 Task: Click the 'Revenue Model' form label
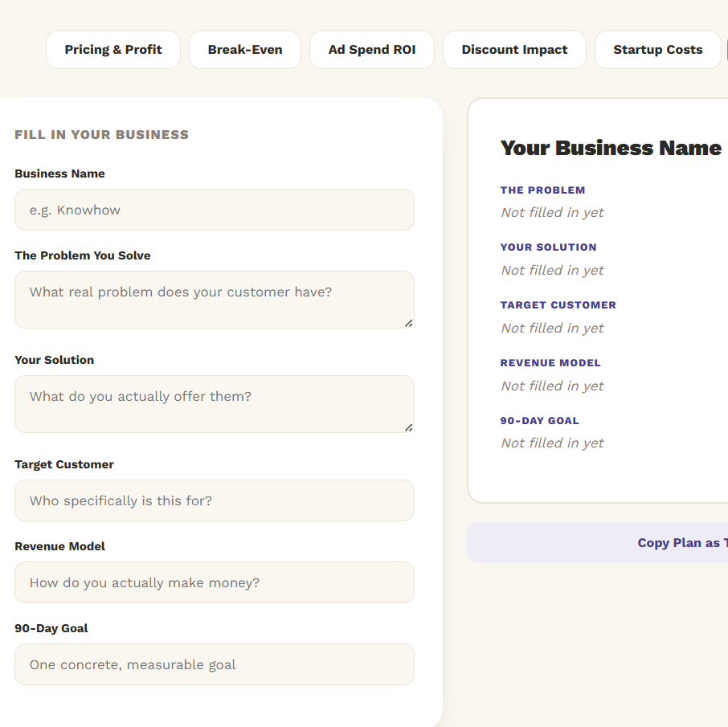pyautogui.click(x=60, y=546)
